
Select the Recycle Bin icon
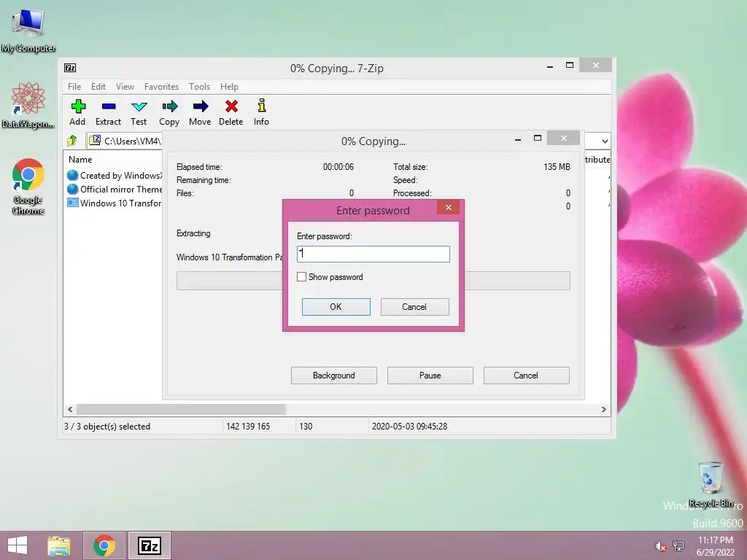point(711,484)
